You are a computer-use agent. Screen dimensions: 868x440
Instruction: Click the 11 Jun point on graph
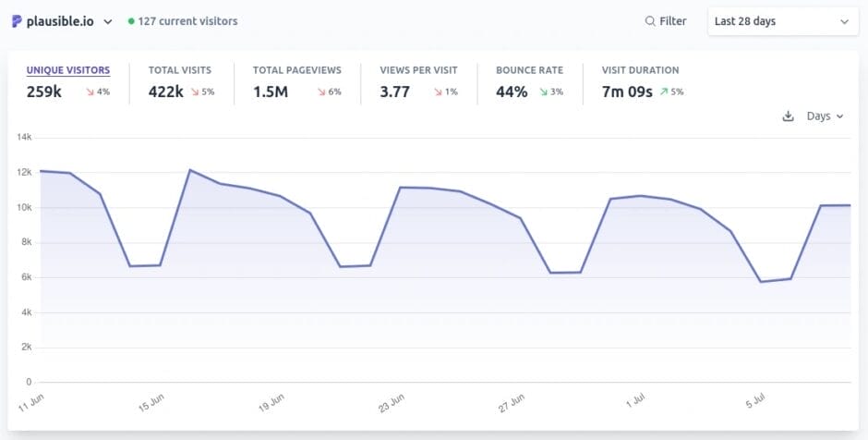(40, 171)
